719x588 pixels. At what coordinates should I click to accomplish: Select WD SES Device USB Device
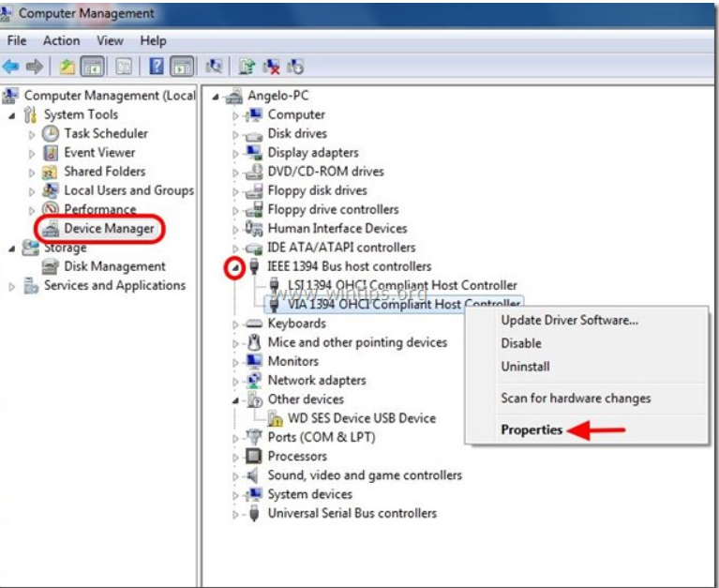coord(362,418)
